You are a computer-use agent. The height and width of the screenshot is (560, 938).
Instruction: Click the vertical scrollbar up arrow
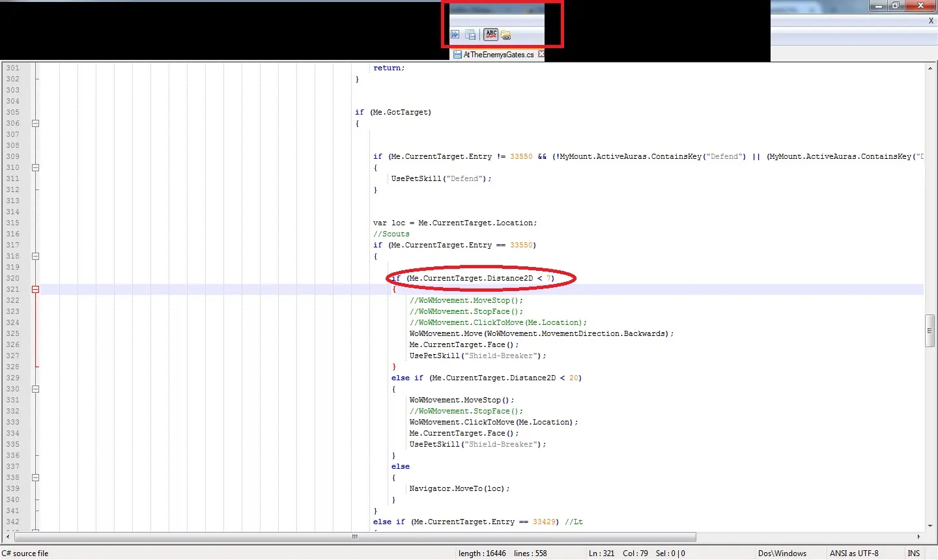pyautogui.click(x=930, y=68)
